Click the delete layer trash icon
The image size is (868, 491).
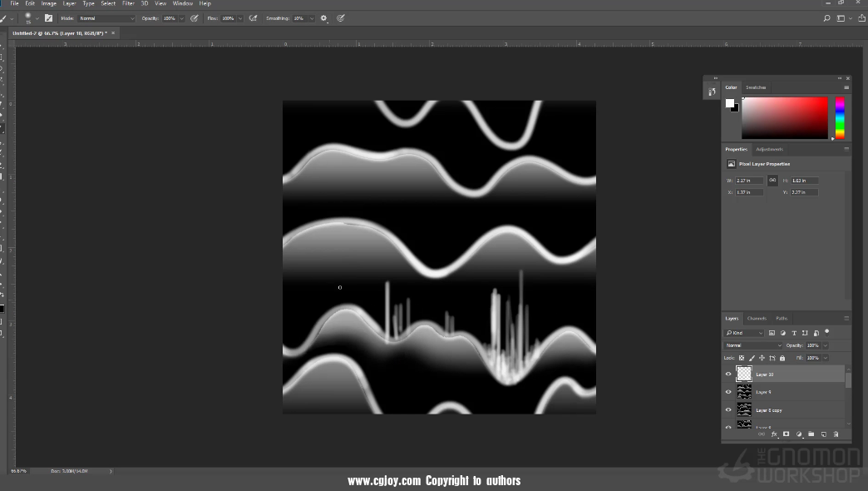[836, 434]
